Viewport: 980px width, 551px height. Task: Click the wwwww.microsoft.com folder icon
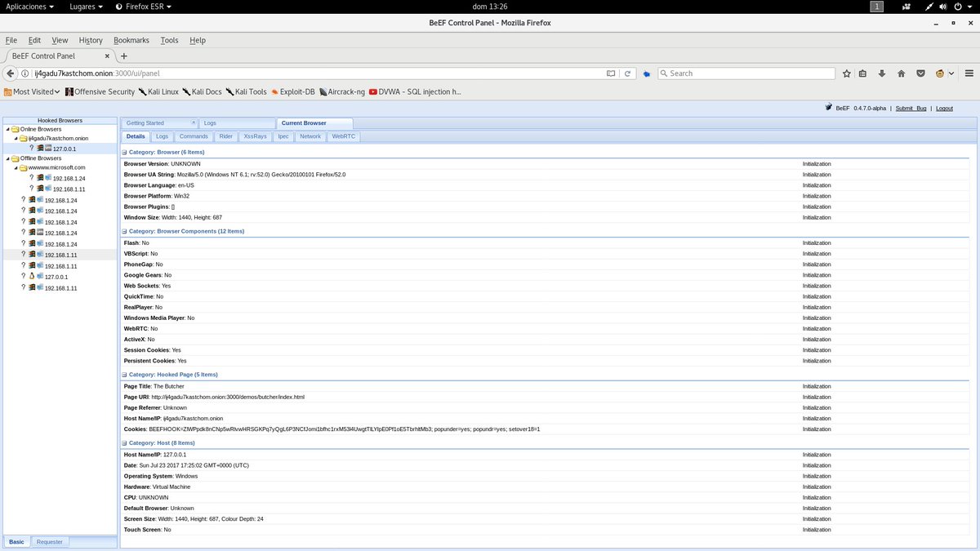pos(24,167)
